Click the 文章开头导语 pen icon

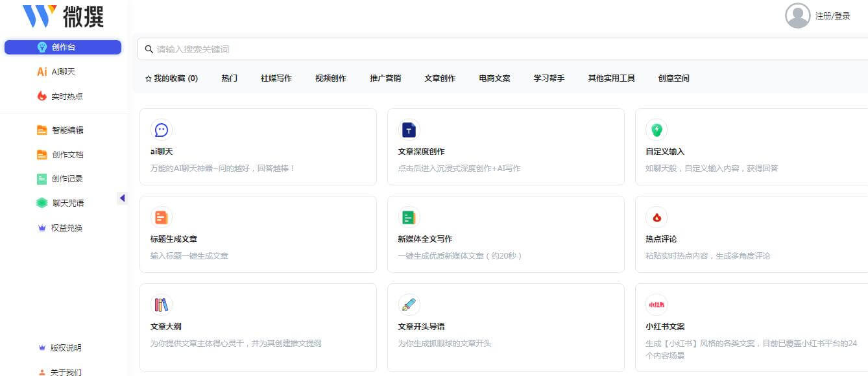(409, 305)
